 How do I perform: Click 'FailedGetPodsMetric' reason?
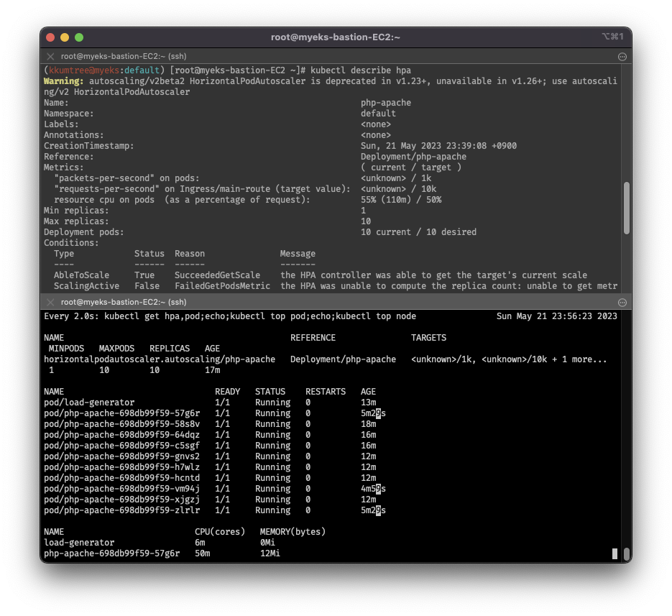click(222, 286)
